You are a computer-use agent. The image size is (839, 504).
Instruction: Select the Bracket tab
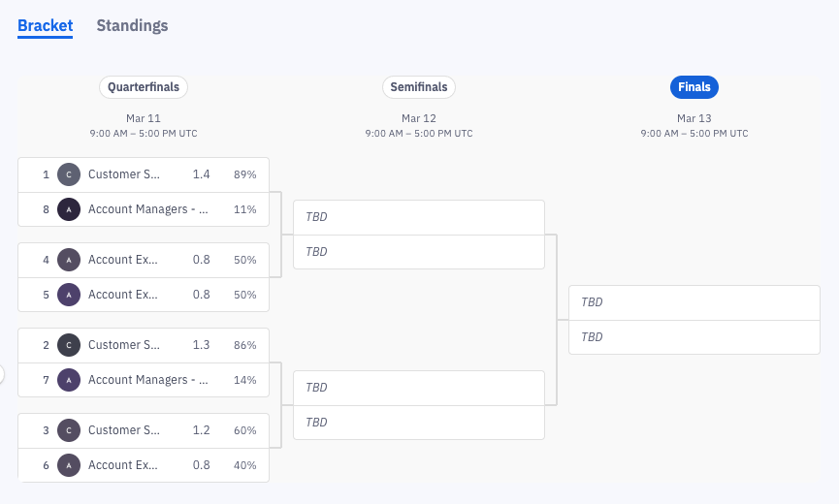pyautogui.click(x=45, y=26)
